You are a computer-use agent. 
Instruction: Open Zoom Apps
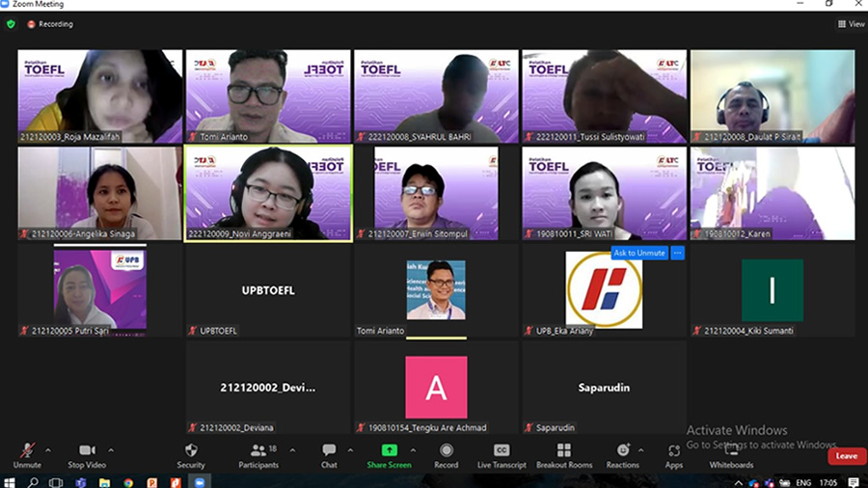point(674,456)
